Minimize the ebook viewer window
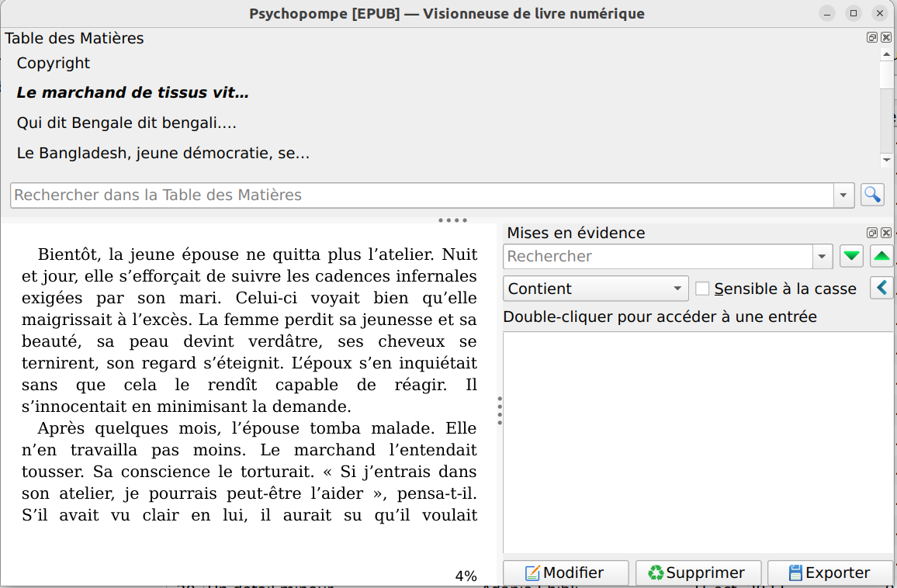The image size is (897, 588). (826, 13)
